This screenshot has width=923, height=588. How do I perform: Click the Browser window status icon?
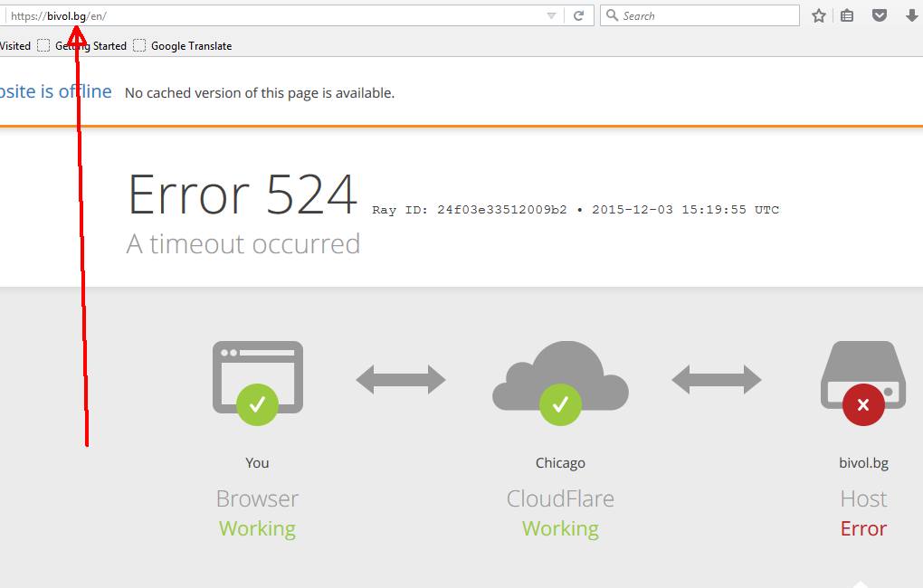(257, 380)
